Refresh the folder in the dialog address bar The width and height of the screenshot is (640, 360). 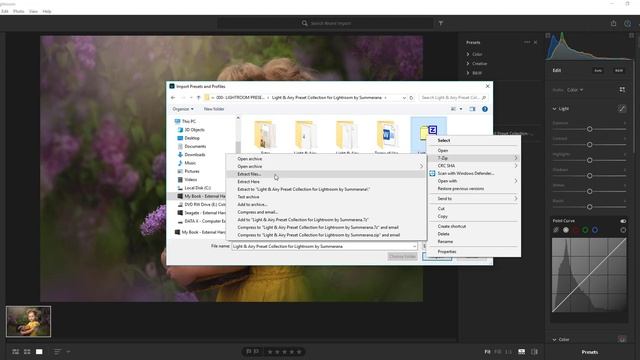[411, 98]
